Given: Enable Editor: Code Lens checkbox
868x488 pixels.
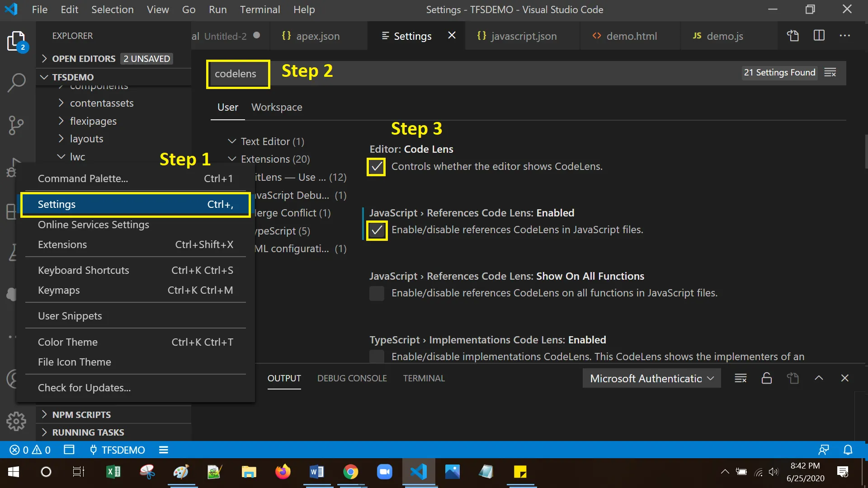Looking at the screenshot, I should (x=376, y=166).
